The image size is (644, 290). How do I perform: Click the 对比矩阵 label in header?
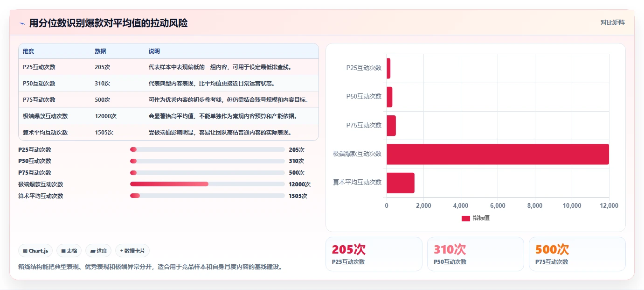612,22
